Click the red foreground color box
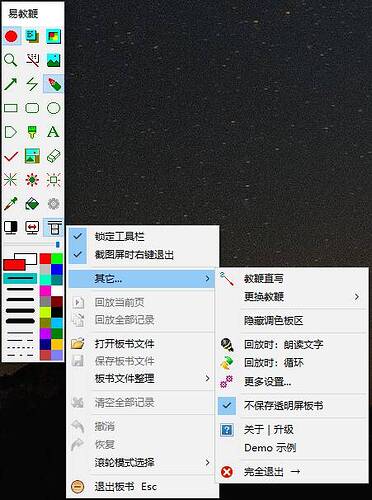 14,265
